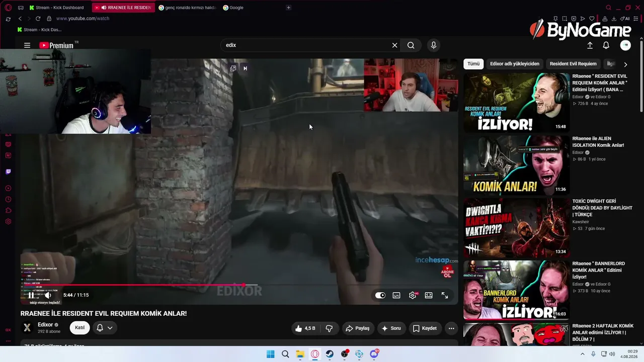
Task: Show more filter chips with right arrow
Action: [x=625, y=64]
